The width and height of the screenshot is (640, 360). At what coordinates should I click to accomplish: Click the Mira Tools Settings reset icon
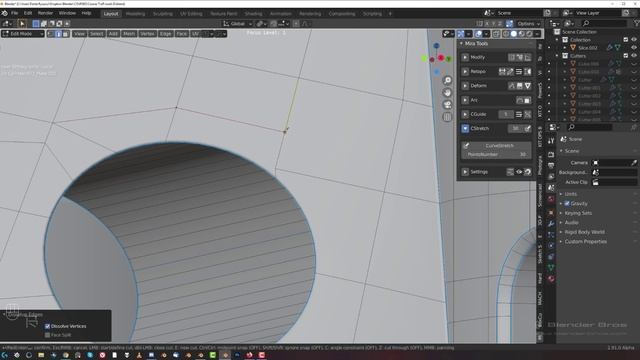[527, 172]
